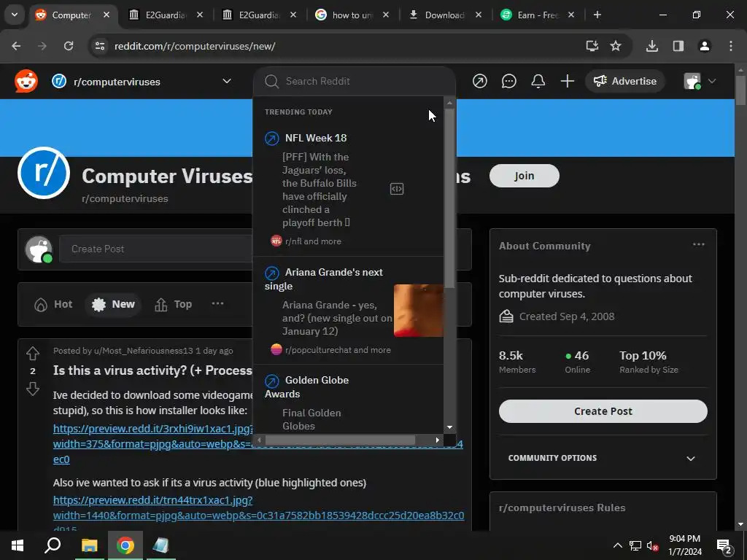747x560 pixels.
Task: Upvote the virus activity post
Action: point(33,354)
